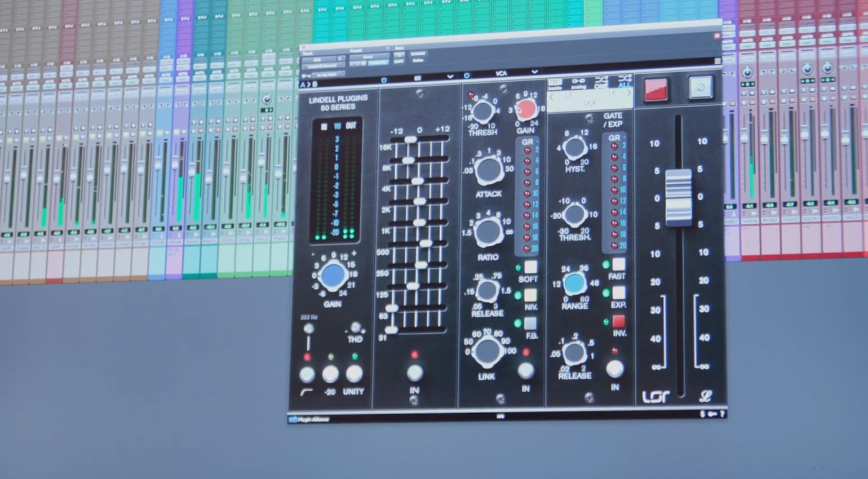Go to previous channel with left arrow

(551, 96)
